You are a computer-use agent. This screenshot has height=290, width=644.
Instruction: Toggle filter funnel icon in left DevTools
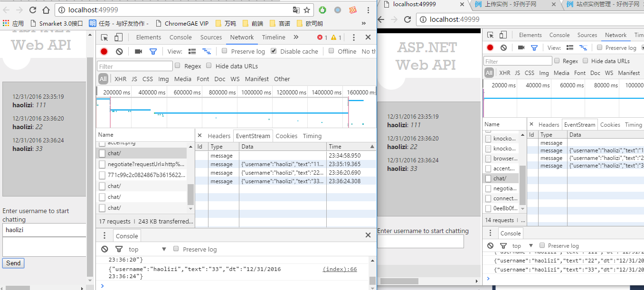tap(153, 51)
